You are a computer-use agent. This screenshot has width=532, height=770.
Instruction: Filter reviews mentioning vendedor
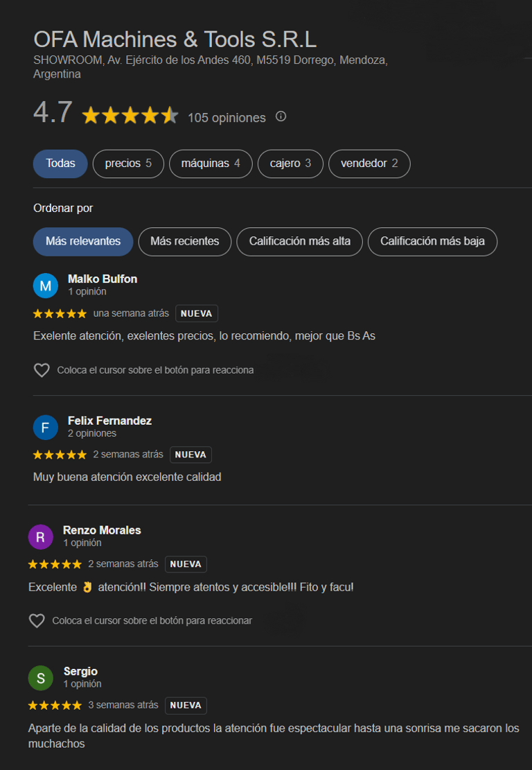369,164
